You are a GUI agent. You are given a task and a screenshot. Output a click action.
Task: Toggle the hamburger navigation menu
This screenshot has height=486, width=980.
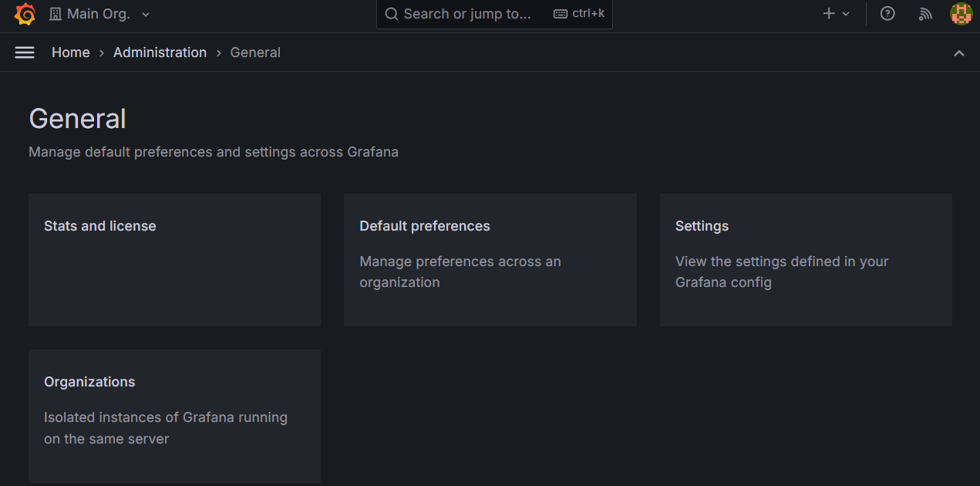[x=25, y=52]
